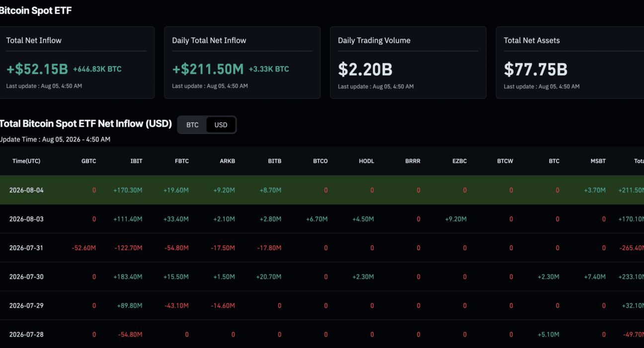644x348 pixels.
Task: Click the 2026-07-28 date row
Action: (x=322, y=334)
